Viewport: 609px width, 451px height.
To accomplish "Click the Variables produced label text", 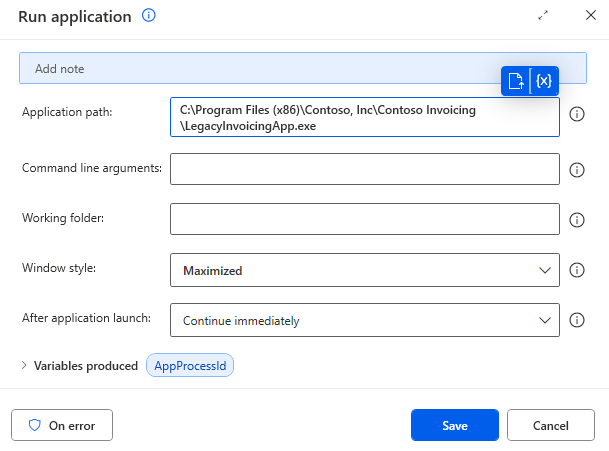I will pos(86,366).
